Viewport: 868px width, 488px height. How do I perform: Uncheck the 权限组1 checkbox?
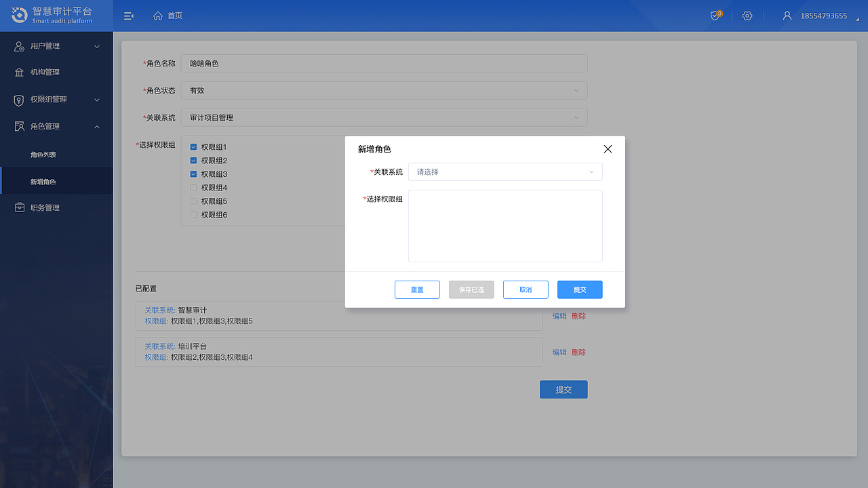click(193, 146)
